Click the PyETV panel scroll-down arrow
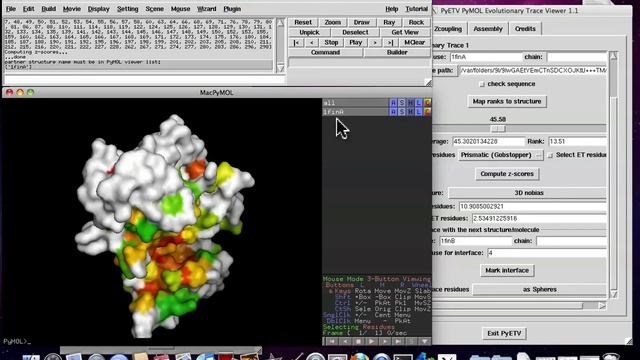Image resolution: width=640 pixels, height=360 pixels. [613, 294]
